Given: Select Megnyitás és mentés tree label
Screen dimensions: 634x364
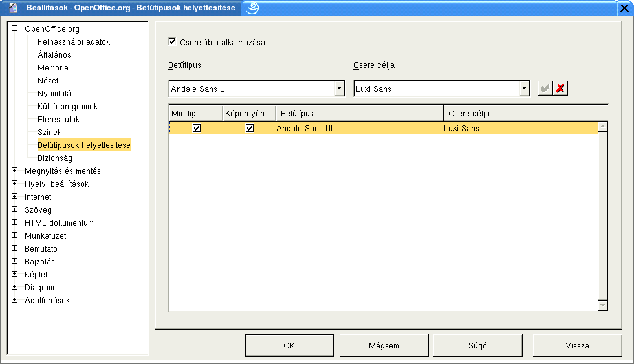Looking at the screenshot, I should (x=63, y=171).
